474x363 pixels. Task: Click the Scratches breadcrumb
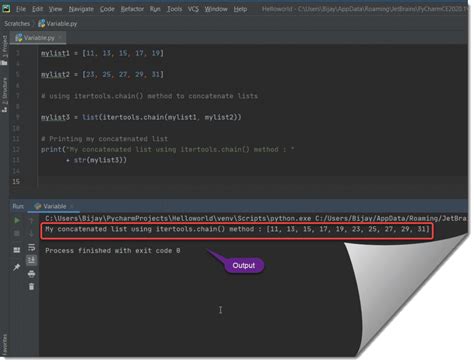(17, 24)
